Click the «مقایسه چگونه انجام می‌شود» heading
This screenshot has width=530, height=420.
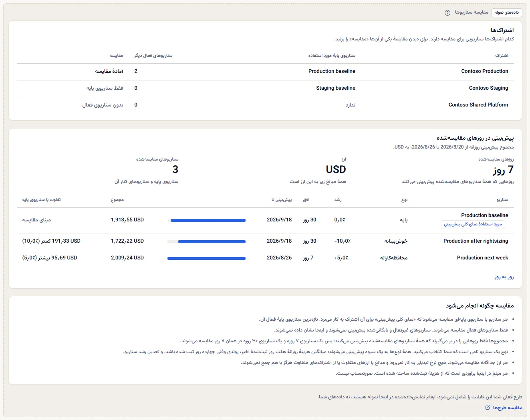coord(480,305)
